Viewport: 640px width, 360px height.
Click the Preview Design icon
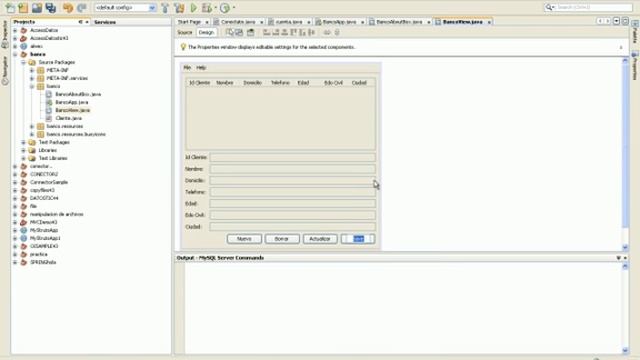point(251,32)
